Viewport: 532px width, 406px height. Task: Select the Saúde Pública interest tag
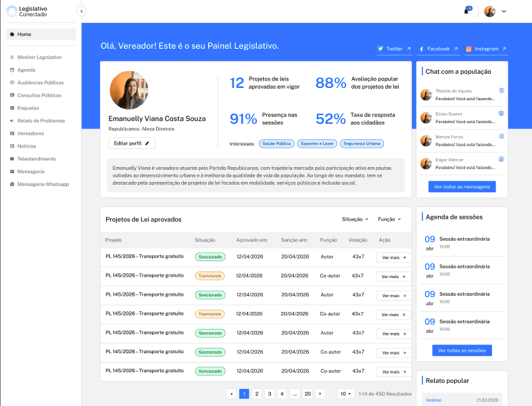(276, 143)
